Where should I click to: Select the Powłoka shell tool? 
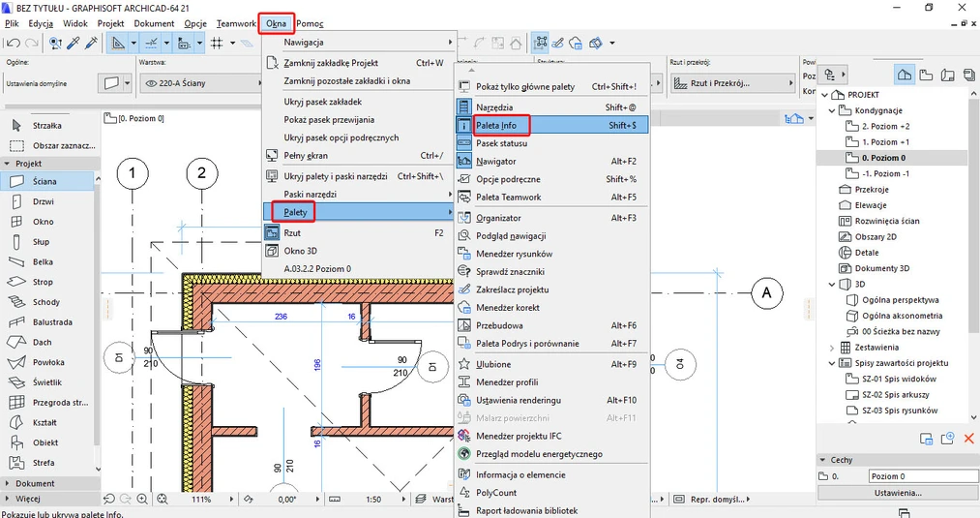(47, 362)
